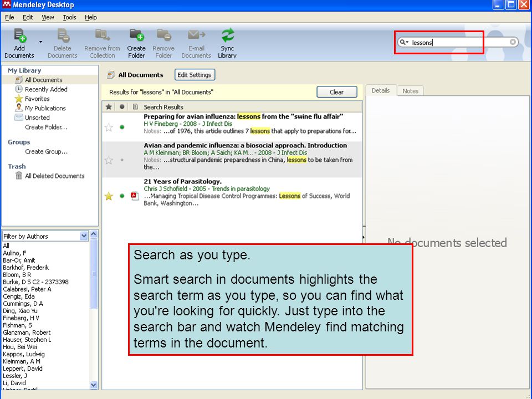The height and width of the screenshot is (399, 532).
Task: Clear the search field with the X icon
Action: [513, 42]
